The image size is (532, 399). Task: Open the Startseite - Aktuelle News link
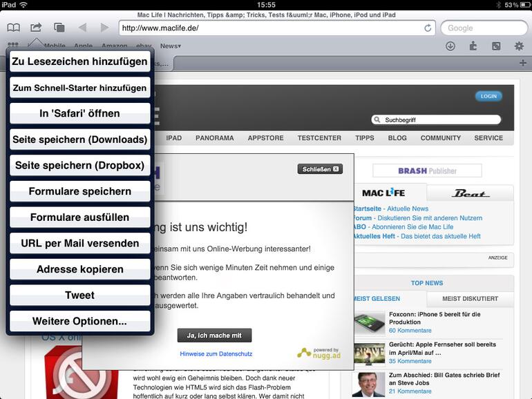coord(390,208)
